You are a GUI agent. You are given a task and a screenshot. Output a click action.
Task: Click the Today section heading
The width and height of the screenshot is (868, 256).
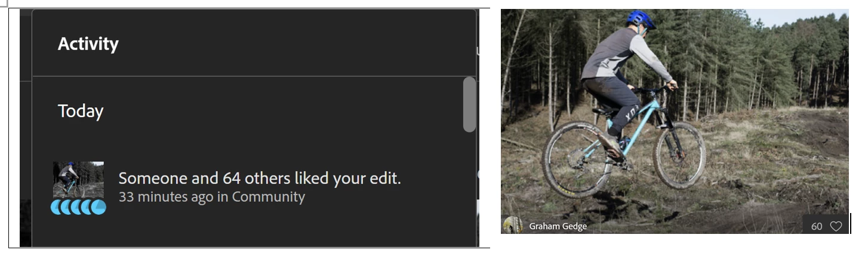point(81,111)
